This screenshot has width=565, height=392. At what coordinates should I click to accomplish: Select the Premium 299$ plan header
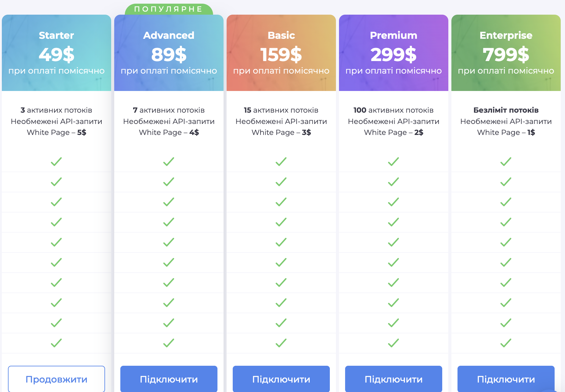[x=394, y=53]
